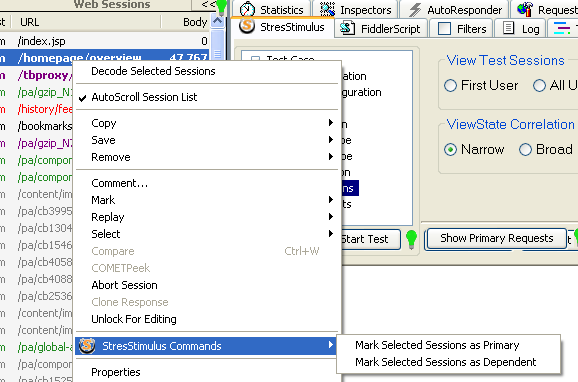Click Show Primary Requests button
This screenshot has width=578, height=382.
click(x=497, y=239)
